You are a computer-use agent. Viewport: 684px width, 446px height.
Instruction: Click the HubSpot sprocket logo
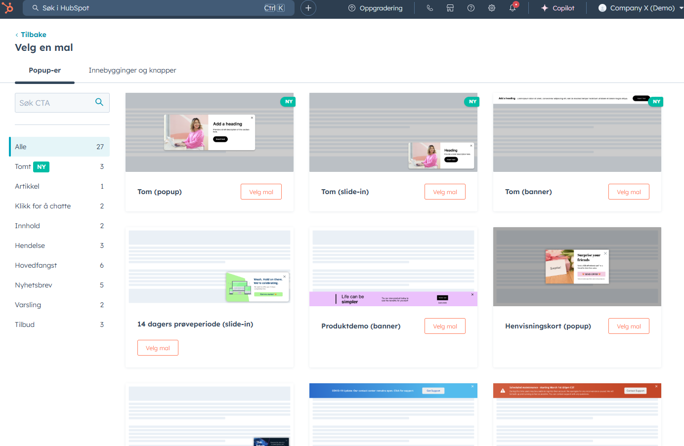[8, 7]
